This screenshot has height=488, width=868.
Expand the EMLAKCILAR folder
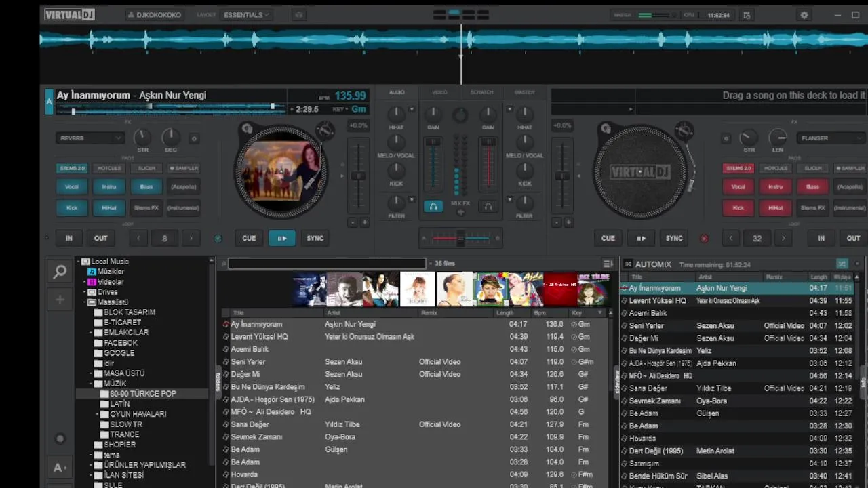pyautogui.click(x=91, y=333)
